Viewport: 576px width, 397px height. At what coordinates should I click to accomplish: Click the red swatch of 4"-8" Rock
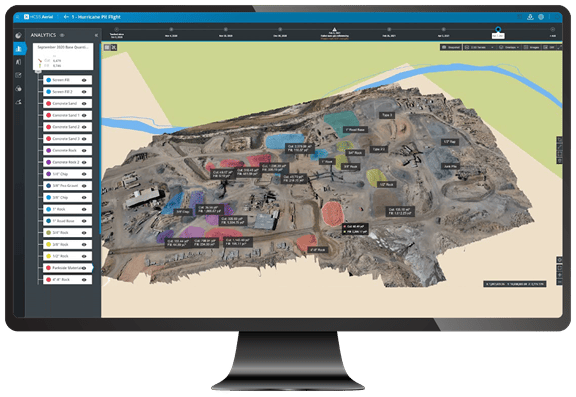click(x=48, y=280)
